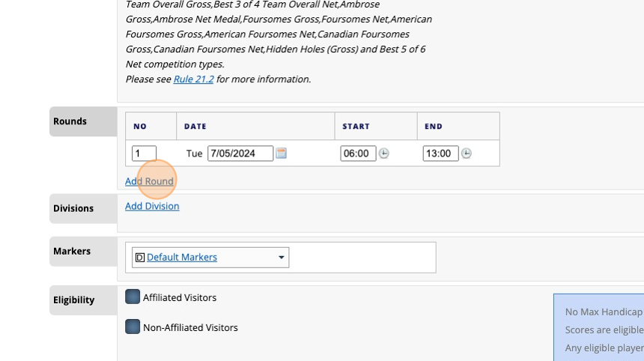This screenshot has width=644, height=361.
Task: Select the Markers section label
Action: (x=72, y=251)
